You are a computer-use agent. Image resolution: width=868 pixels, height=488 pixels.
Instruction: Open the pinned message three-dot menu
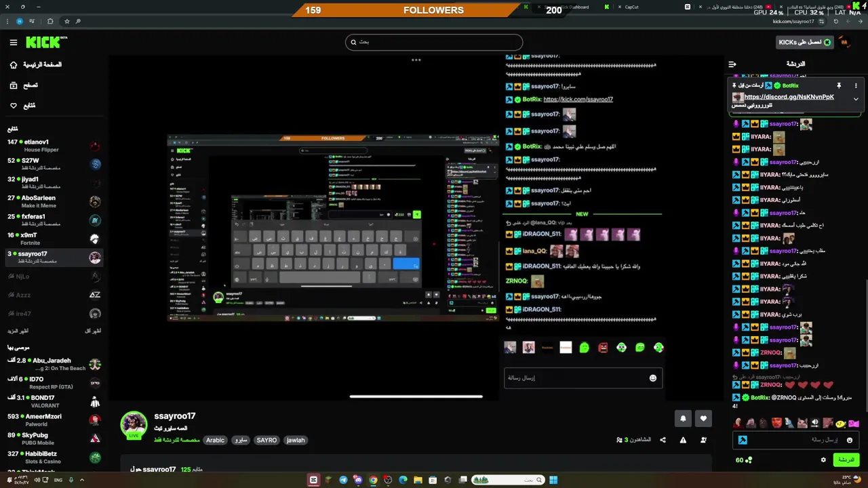(856, 86)
